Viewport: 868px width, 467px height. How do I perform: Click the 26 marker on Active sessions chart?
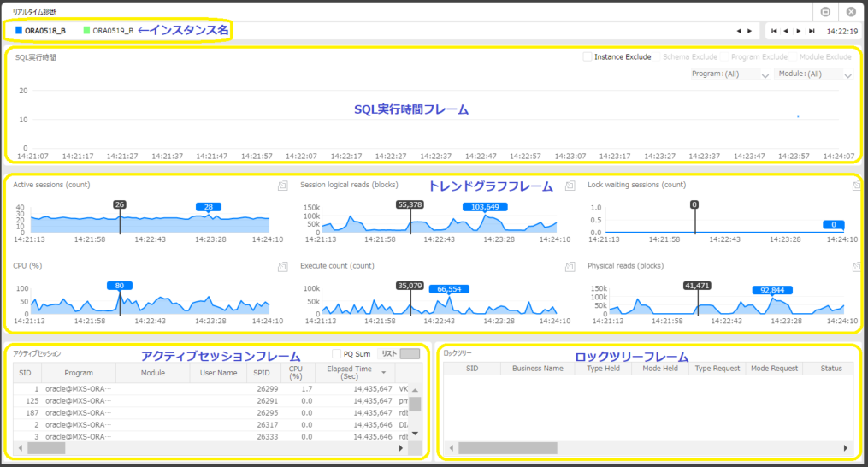[120, 204]
